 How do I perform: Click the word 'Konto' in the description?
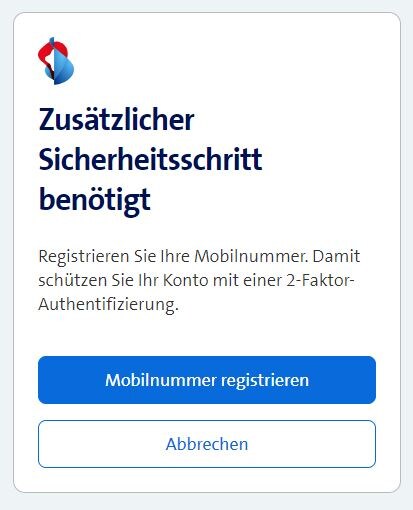[185, 280]
